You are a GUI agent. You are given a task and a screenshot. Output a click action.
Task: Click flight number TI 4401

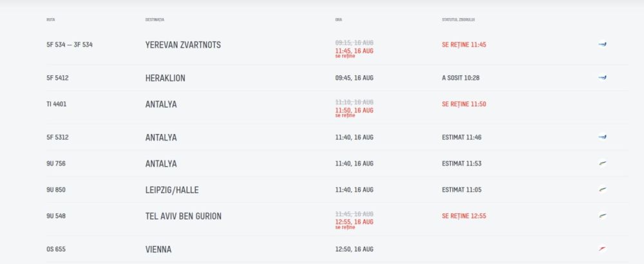point(57,104)
